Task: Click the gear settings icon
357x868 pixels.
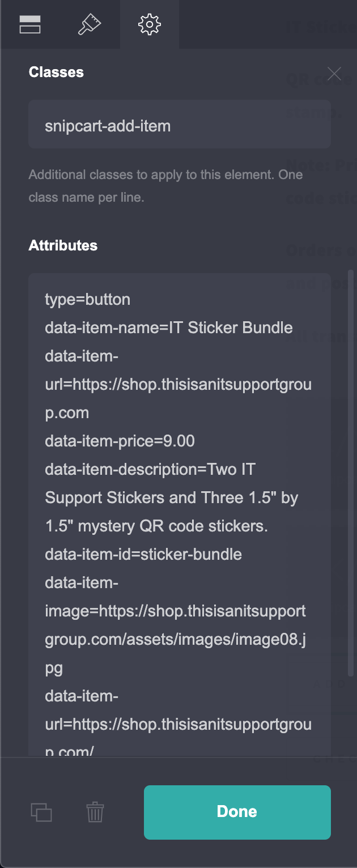Action: click(x=149, y=24)
